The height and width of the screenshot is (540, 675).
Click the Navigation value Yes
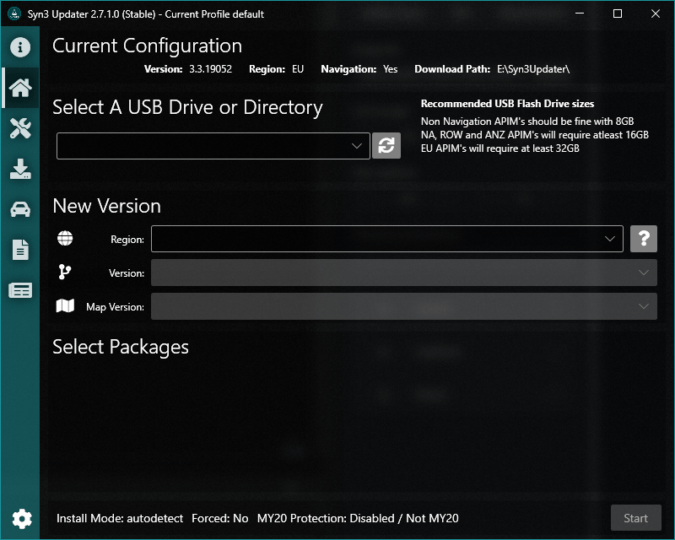tap(390, 69)
